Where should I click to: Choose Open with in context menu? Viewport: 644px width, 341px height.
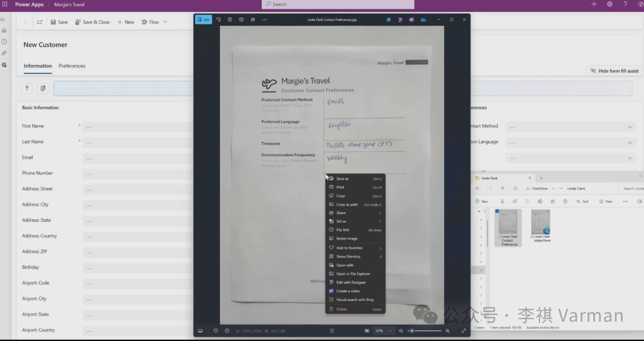(355, 265)
